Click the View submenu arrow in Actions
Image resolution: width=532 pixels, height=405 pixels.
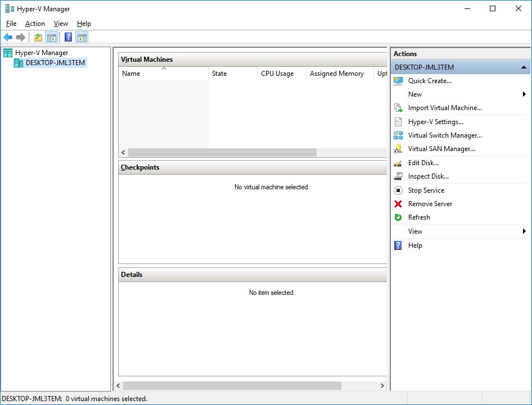(524, 231)
